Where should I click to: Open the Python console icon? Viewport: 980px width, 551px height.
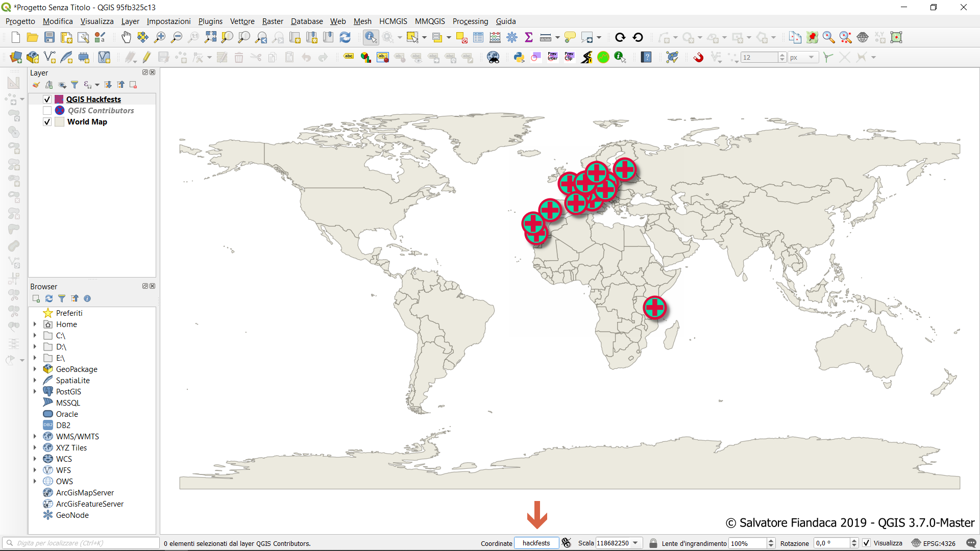pos(519,57)
